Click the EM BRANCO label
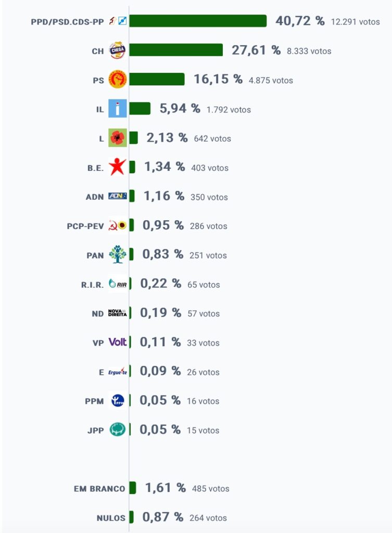 [99, 488]
